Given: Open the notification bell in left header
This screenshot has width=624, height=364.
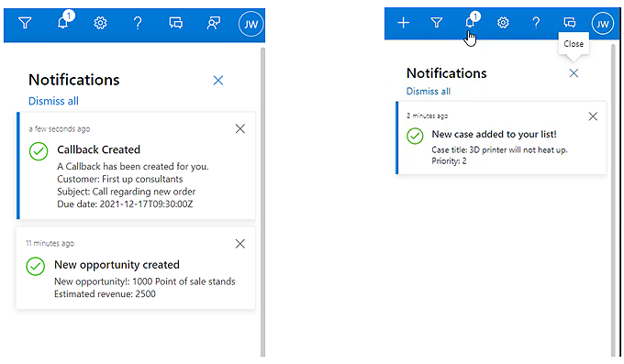Looking at the screenshot, I should pos(63,21).
